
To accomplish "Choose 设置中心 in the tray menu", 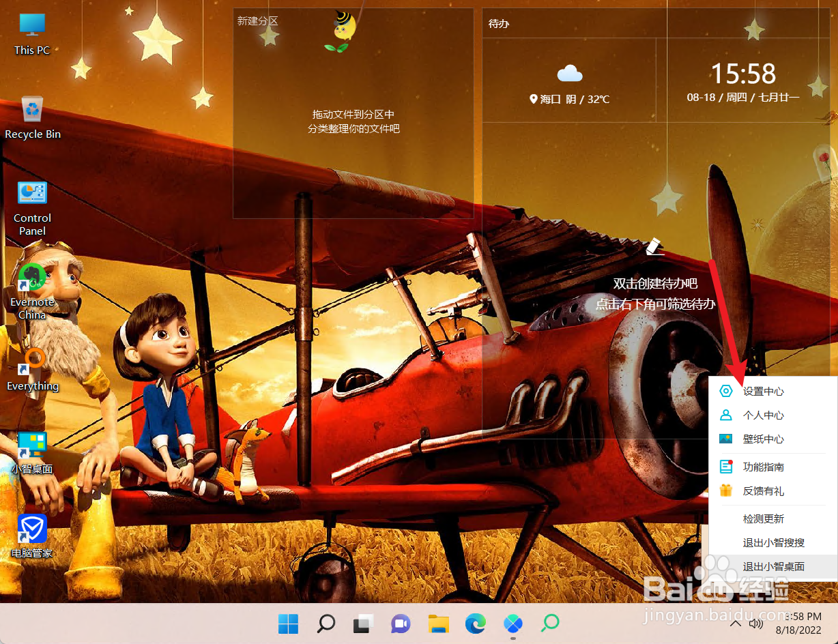I will [773, 392].
